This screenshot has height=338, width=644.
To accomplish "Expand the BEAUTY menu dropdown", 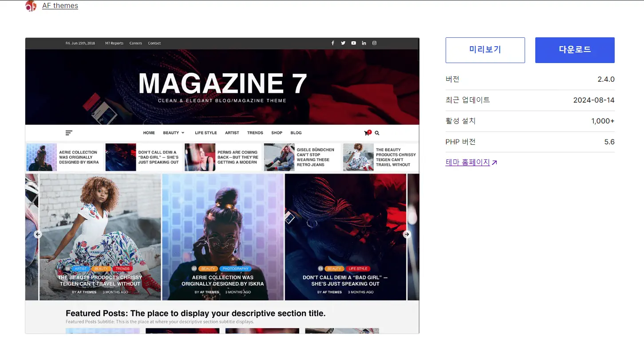I will pos(174,133).
